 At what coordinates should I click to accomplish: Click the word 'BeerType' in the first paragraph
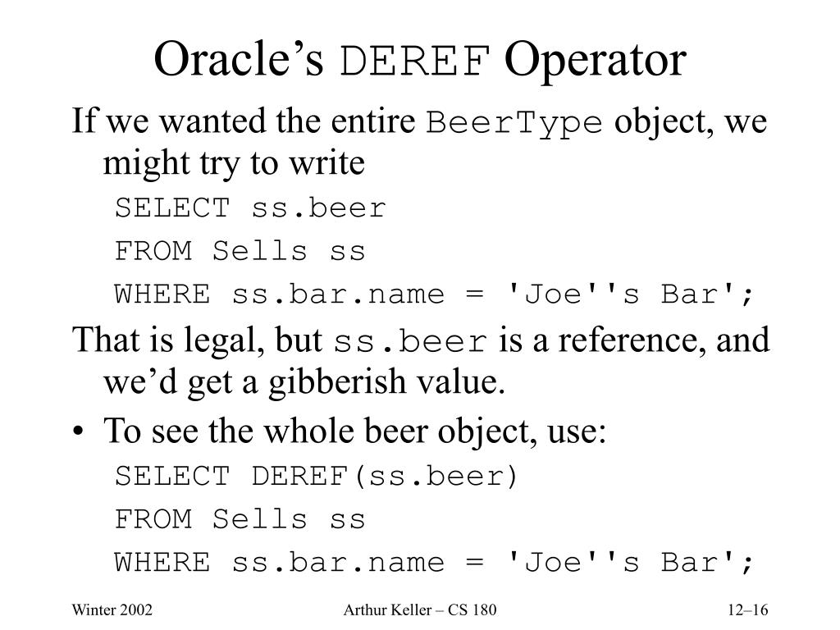point(514,123)
